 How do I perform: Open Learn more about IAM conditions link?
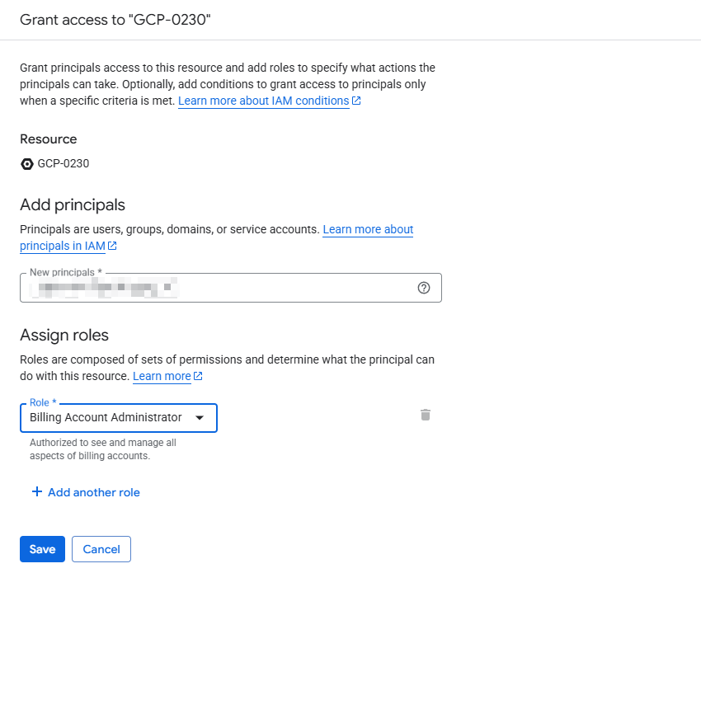(263, 101)
